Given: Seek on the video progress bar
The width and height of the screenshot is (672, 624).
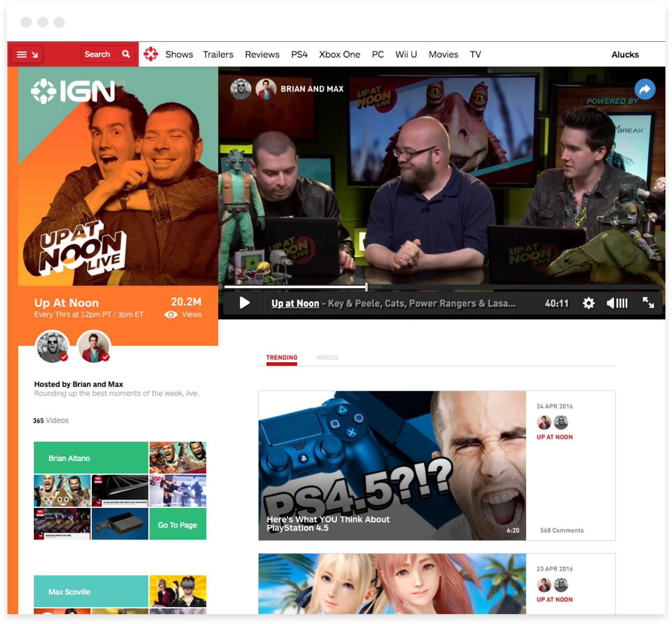Looking at the screenshot, I should [443, 286].
